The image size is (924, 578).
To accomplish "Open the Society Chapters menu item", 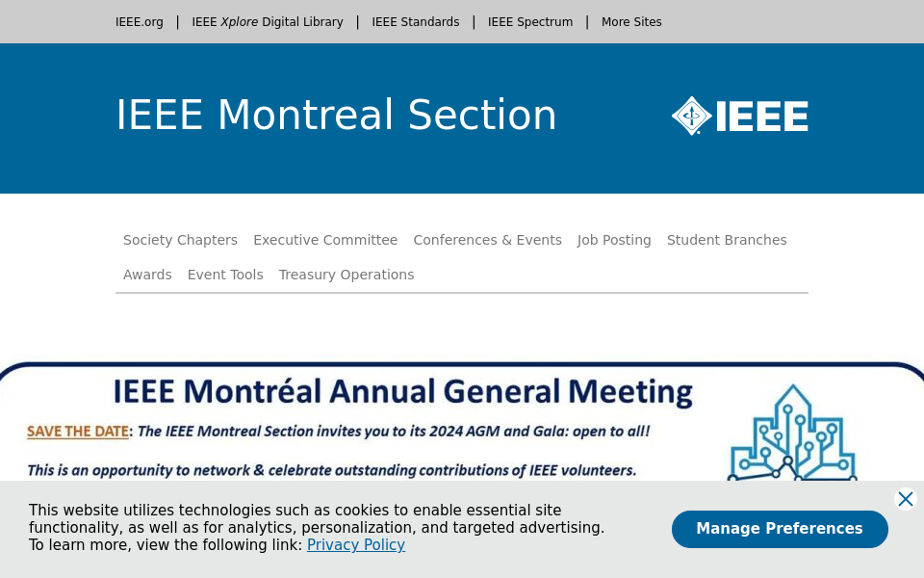I will pyautogui.click(x=180, y=240).
